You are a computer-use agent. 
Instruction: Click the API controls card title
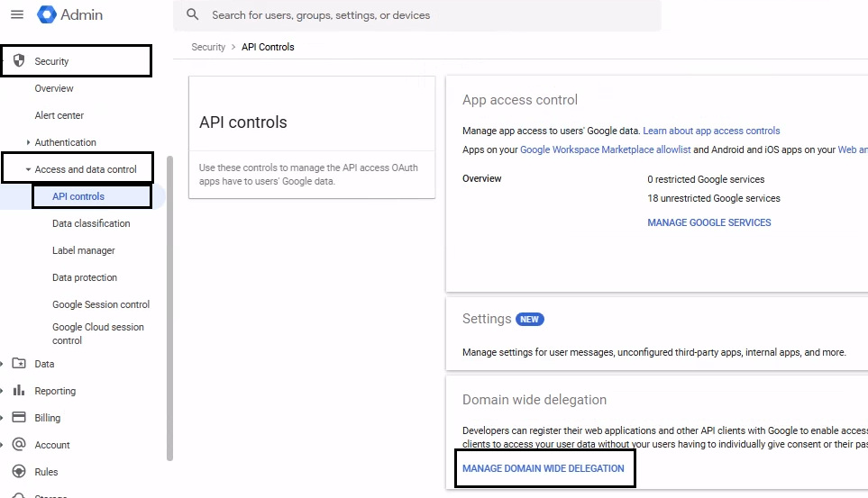point(243,122)
